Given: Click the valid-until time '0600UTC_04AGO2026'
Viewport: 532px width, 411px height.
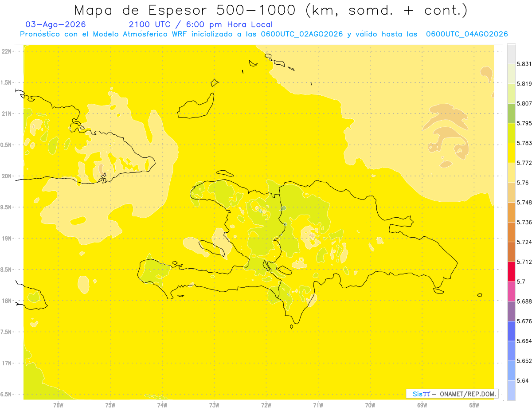Looking at the screenshot, I should click(x=467, y=34).
